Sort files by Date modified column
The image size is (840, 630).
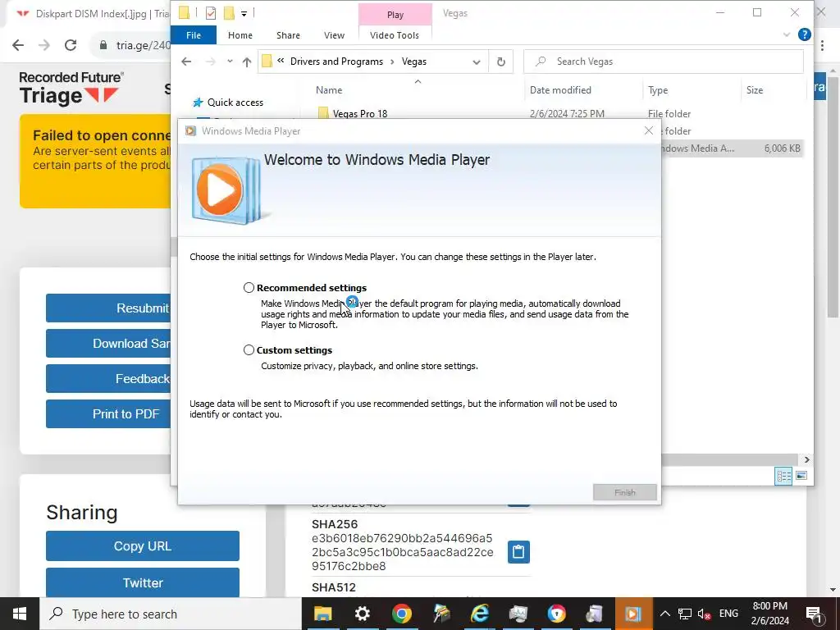pyautogui.click(x=560, y=90)
